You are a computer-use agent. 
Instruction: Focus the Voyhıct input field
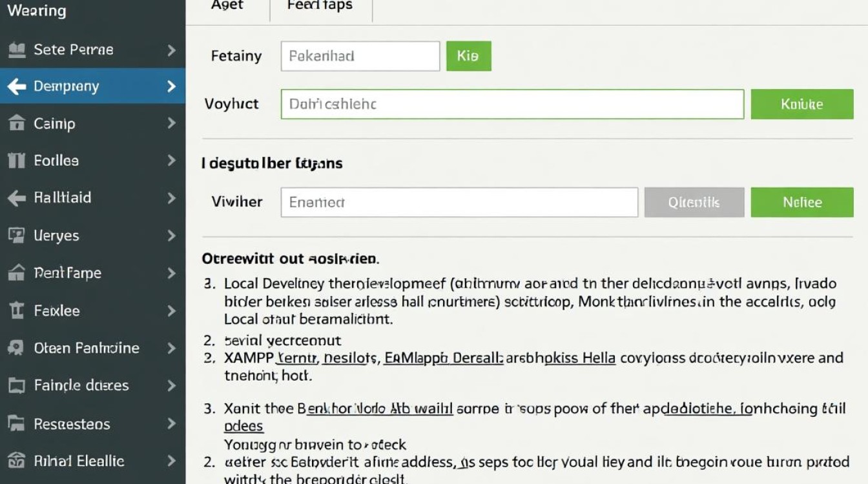coord(512,104)
